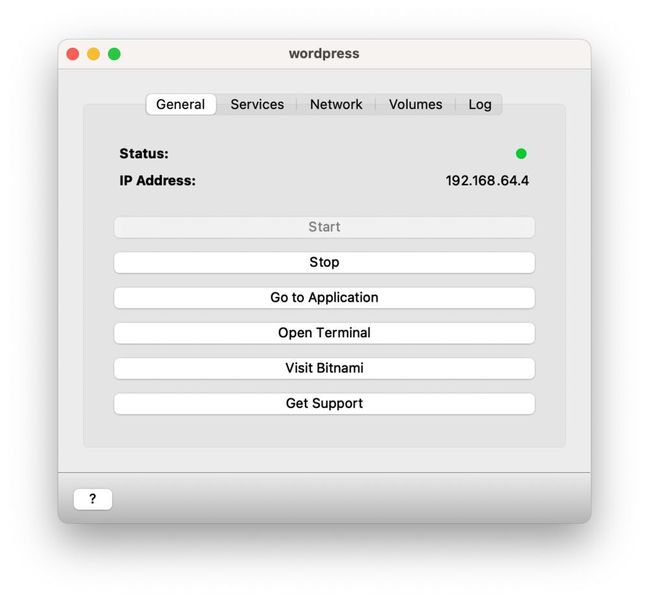Screen dimensions: 649x600
Task: Stop the wordpress server
Action: point(324,262)
